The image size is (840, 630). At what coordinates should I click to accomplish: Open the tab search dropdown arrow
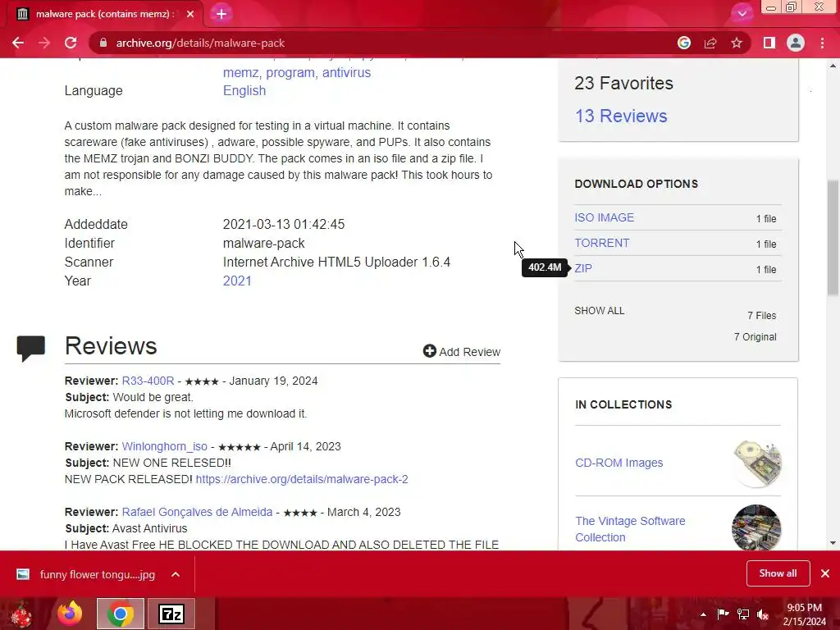tap(742, 14)
